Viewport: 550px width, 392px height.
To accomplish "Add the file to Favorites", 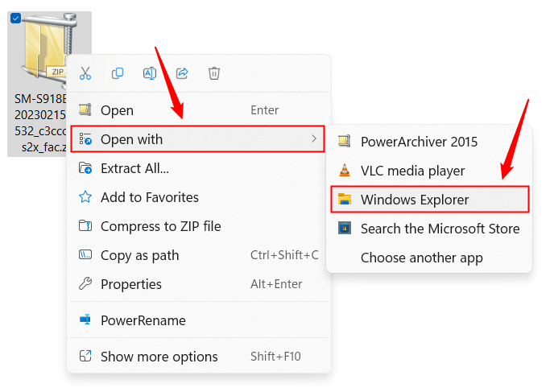I will pyautogui.click(x=149, y=197).
